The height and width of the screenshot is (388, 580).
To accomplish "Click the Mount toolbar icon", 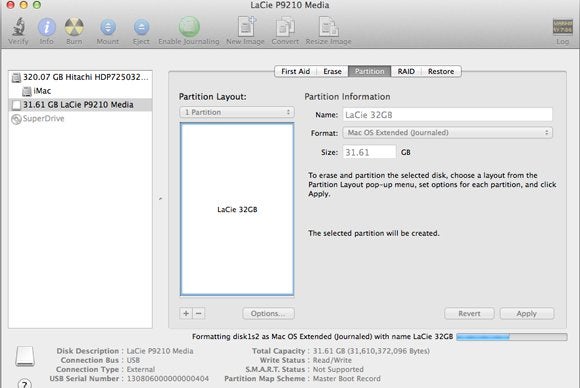I will pyautogui.click(x=108, y=27).
